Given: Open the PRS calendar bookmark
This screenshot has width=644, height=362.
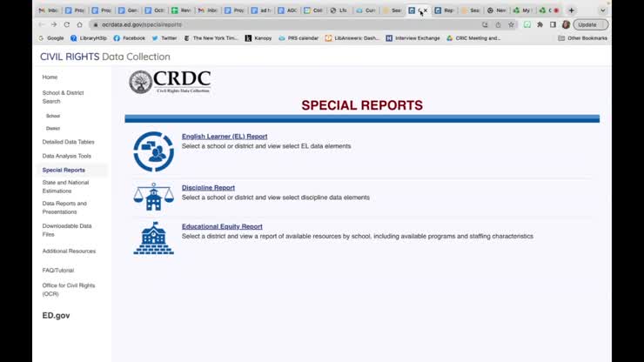Looking at the screenshot, I should 299,38.
